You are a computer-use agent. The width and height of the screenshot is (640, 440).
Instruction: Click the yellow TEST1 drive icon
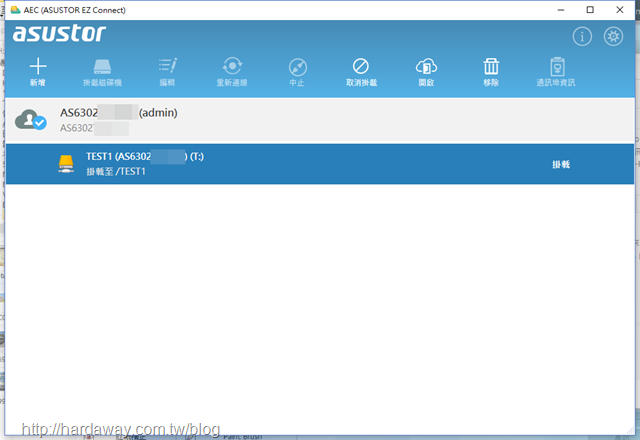[66, 164]
